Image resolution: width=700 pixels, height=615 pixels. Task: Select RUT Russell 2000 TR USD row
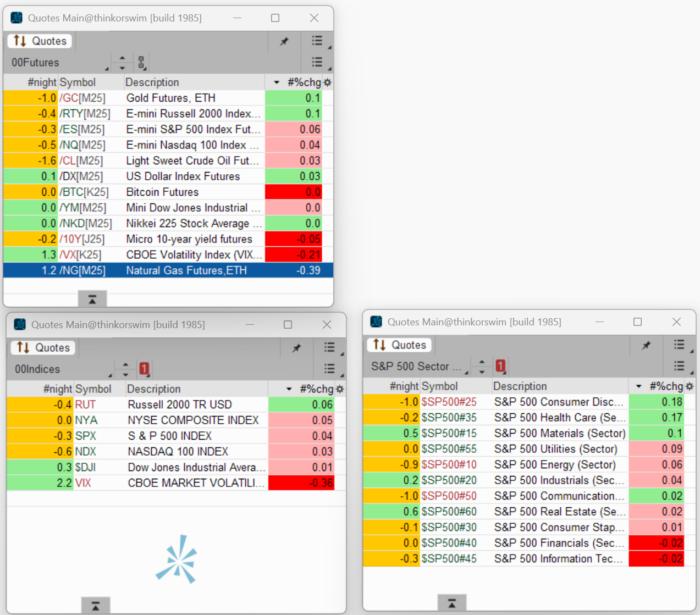(x=176, y=405)
